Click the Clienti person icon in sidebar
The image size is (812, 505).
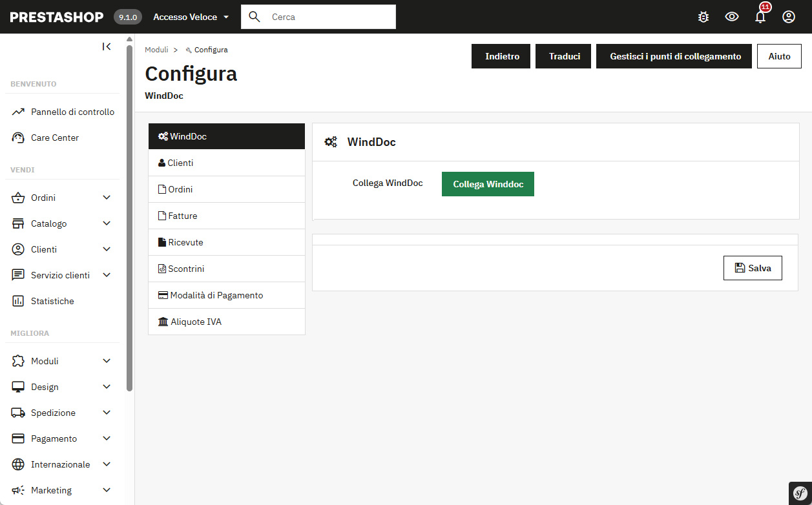(x=18, y=250)
